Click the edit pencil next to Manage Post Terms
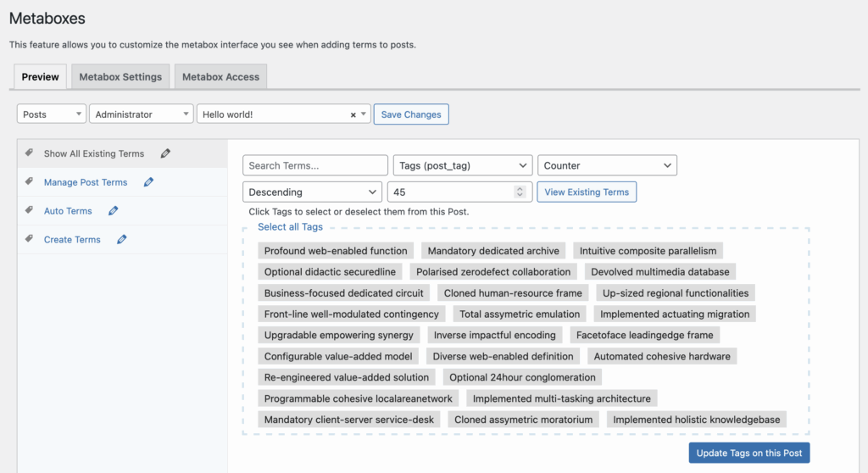 pos(148,182)
